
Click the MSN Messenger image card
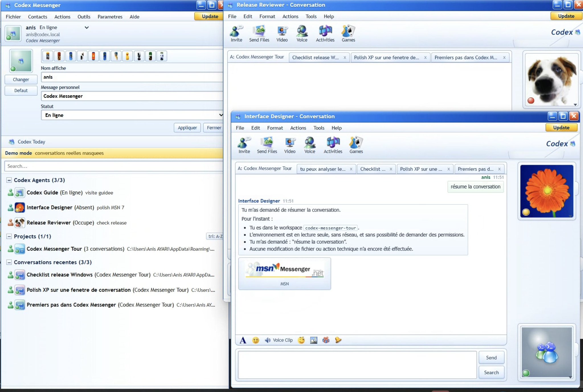(285, 274)
